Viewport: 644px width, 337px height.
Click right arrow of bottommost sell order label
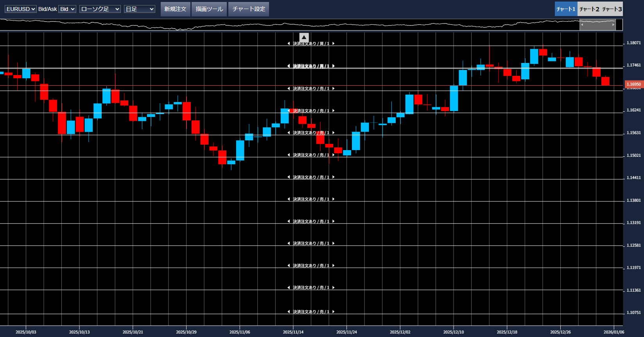pyautogui.click(x=334, y=312)
